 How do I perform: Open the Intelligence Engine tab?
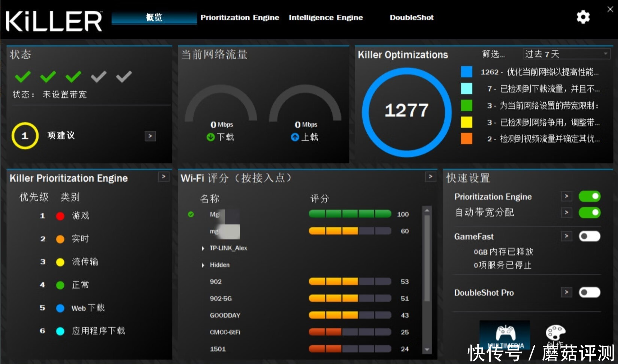pyautogui.click(x=326, y=18)
